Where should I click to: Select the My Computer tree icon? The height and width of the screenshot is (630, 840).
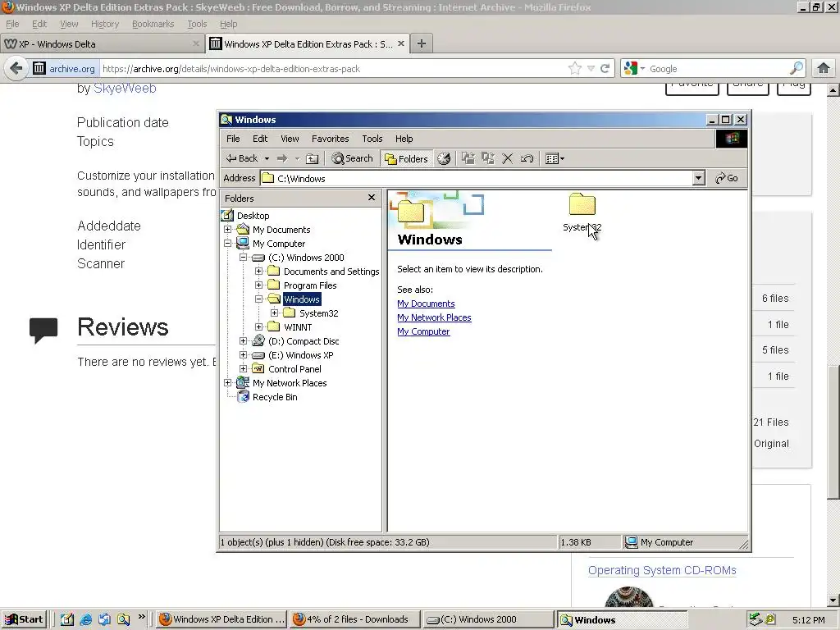click(243, 243)
